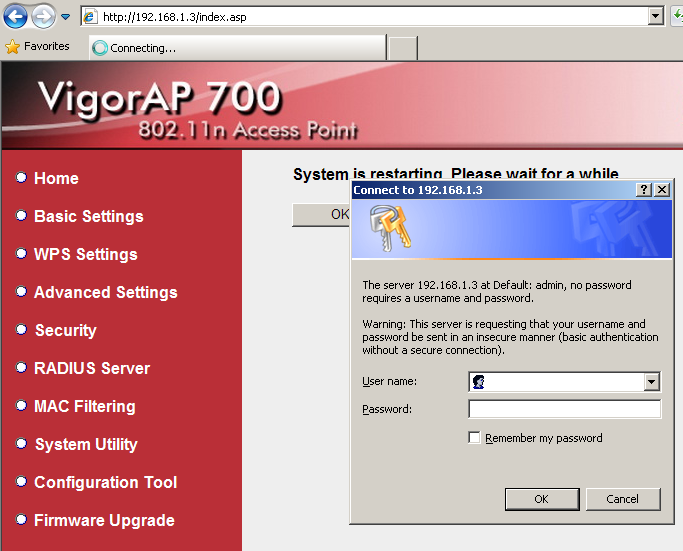Open Advanced Settings menu item
Image resolution: width=683 pixels, height=551 pixels.
tap(106, 292)
